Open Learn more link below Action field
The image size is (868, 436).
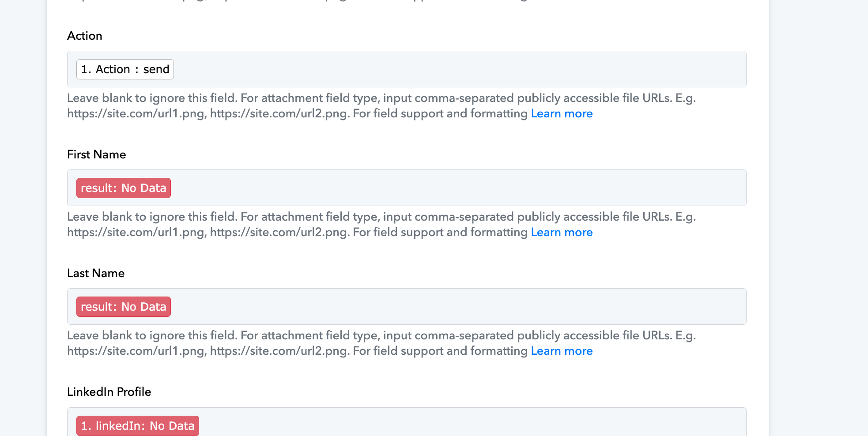pos(562,113)
